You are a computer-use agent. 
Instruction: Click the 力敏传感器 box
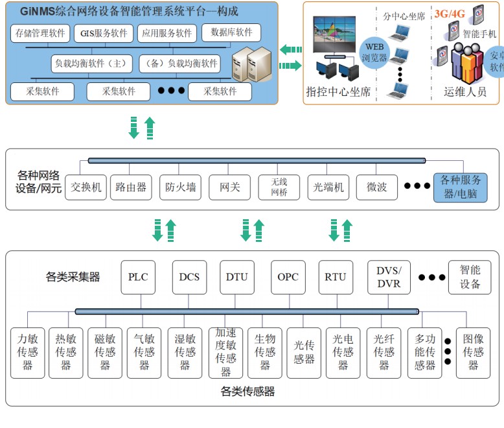point(28,353)
